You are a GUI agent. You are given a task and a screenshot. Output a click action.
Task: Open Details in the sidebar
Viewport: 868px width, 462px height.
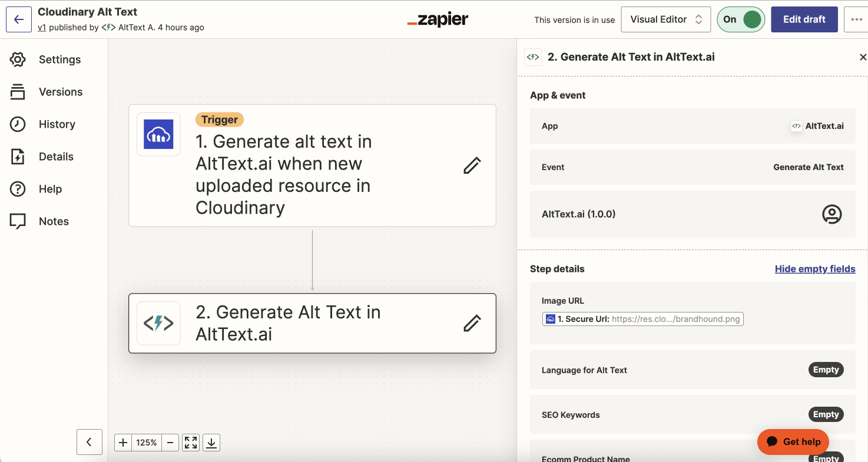42,157
